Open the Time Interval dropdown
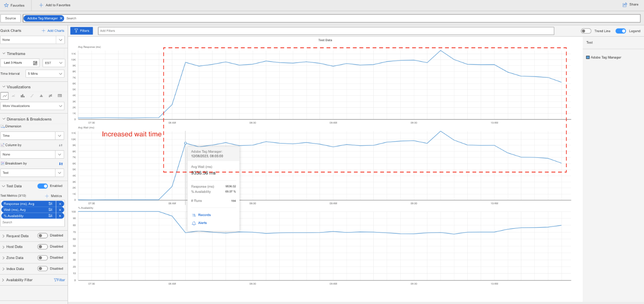 pos(44,73)
